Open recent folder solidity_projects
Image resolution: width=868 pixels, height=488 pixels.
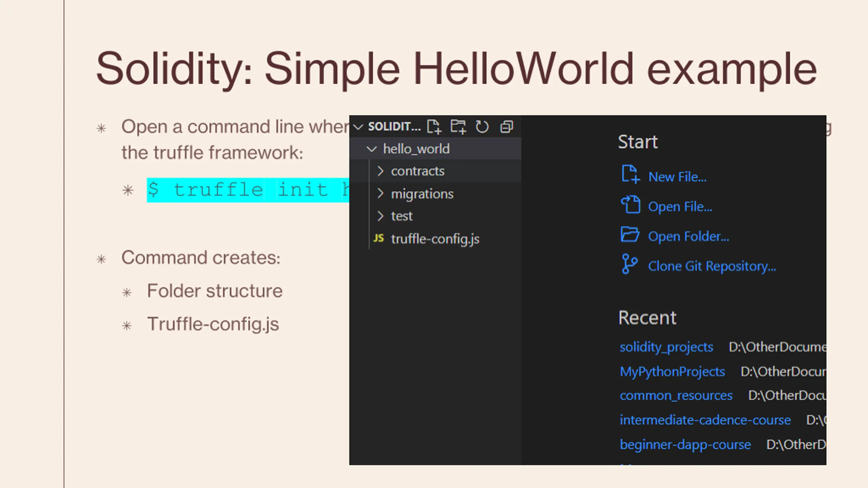pos(666,347)
